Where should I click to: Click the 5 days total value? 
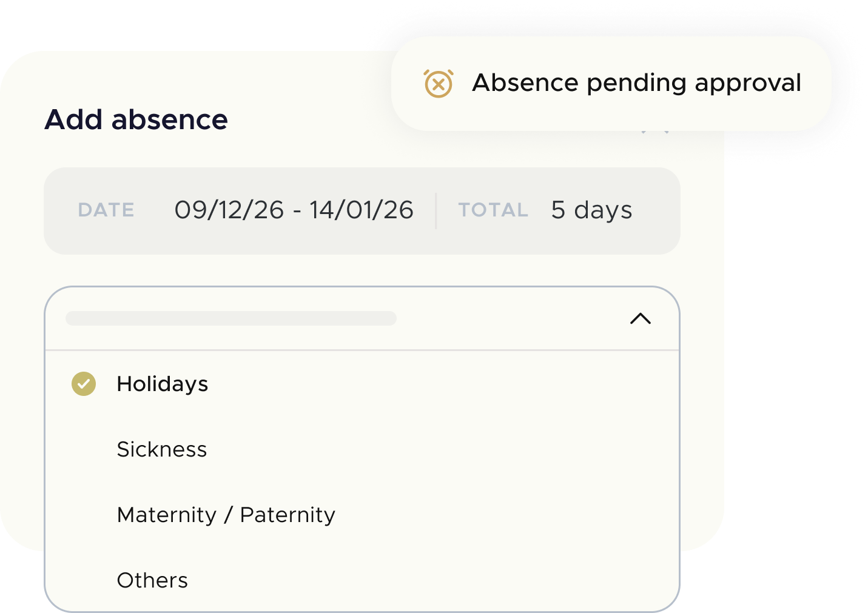591,209
